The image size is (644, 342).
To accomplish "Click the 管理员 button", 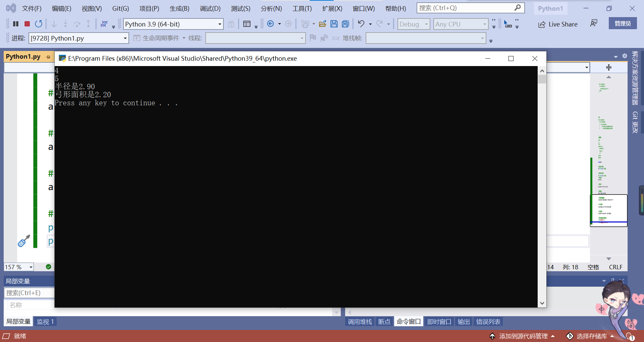I will (x=623, y=23).
